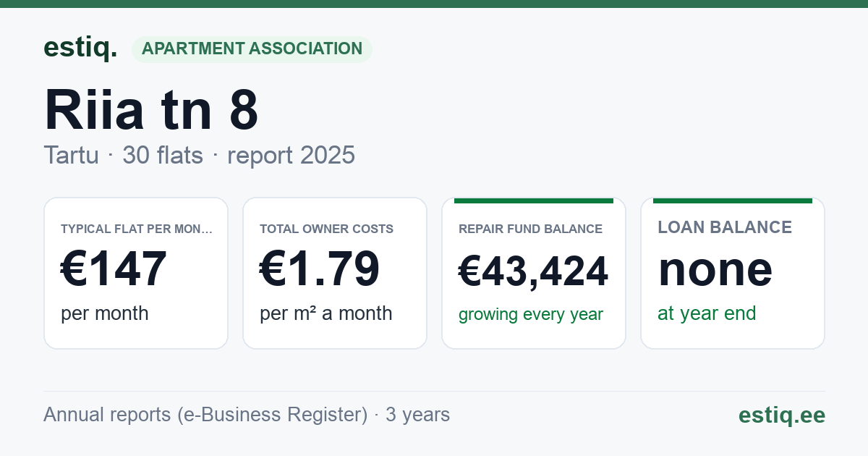The image size is (868, 456).
Task: Click the 'Tartu · 30 flats · report 2025' subtitle
Action: (199, 155)
